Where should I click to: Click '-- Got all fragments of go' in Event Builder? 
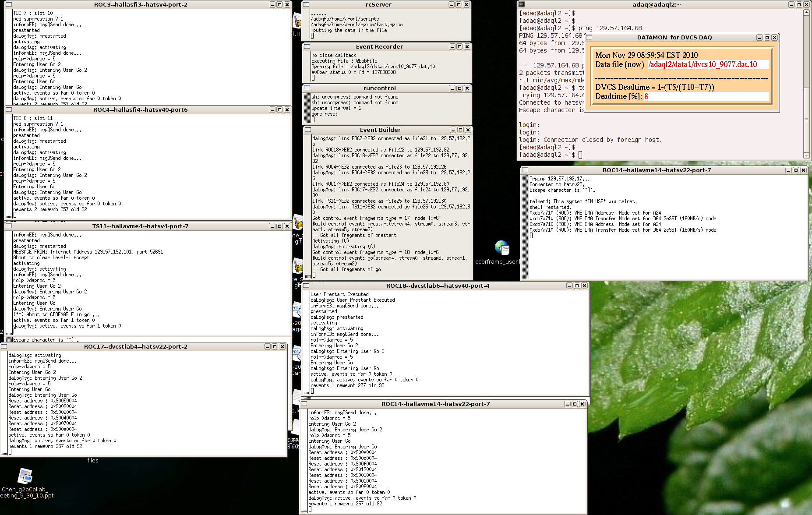[x=346, y=269]
